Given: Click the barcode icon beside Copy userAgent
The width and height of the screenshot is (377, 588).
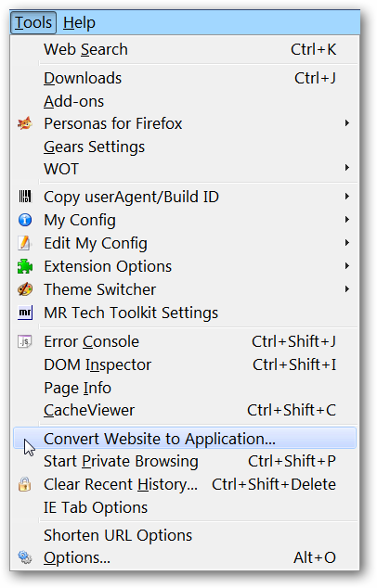Looking at the screenshot, I should pyautogui.click(x=25, y=197).
